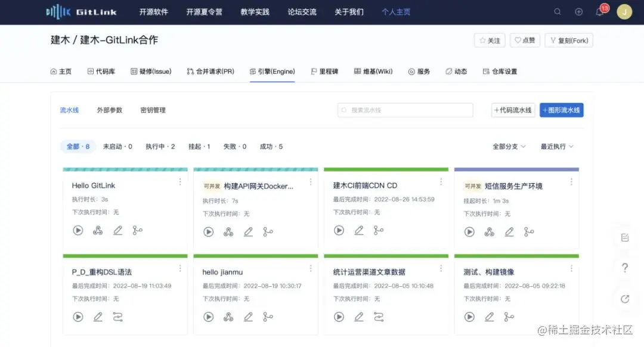Open the feedback form icon on the right
This screenshot has height=347, width=644.
coord(624,237)
